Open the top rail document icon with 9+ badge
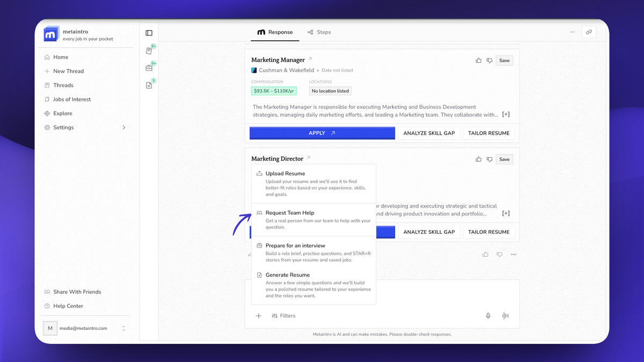Image resolution: width=644 pixels, height=362 pixels. click(x=149, y=50)
